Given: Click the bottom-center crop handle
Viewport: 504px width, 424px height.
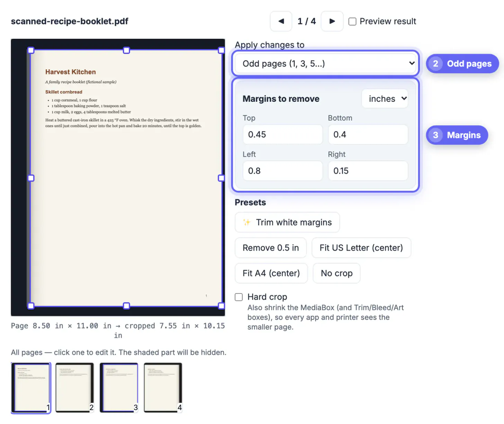Looking at the screenshot, I should coord(126,306).
